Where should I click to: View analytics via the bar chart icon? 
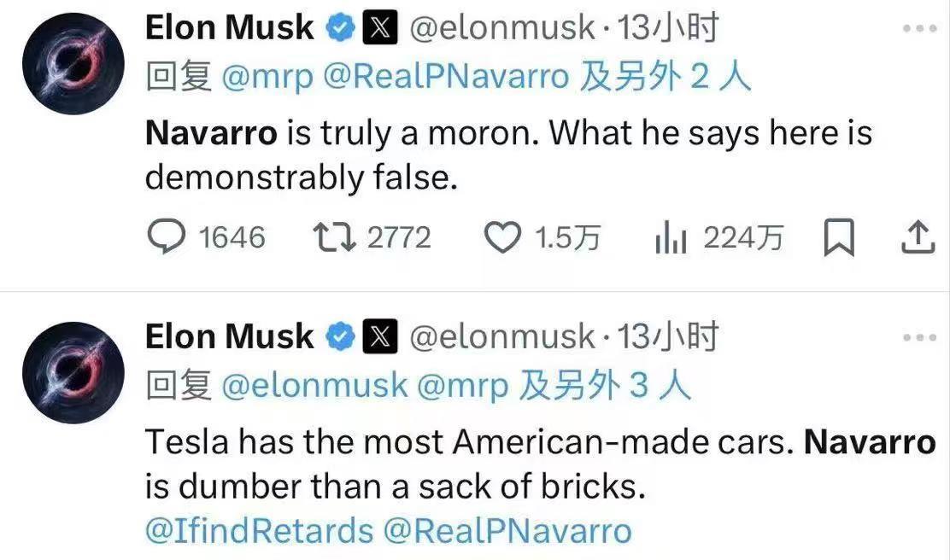click(x=671, y=237)
